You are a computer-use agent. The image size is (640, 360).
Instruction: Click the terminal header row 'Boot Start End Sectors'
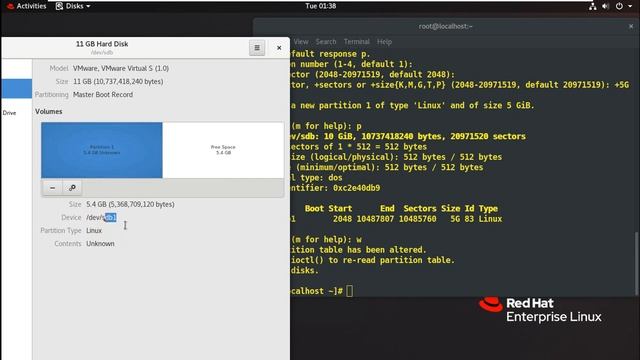point(401,209)
